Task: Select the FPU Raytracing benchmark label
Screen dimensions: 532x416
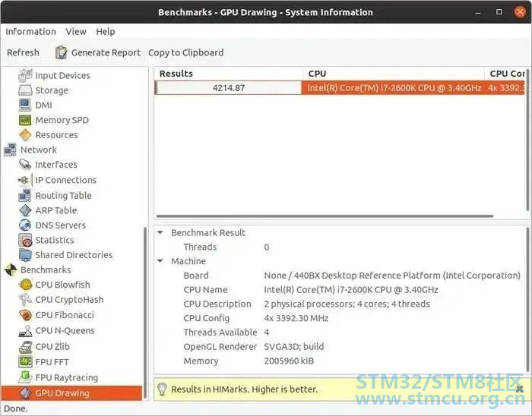Action: coord(67,377)
